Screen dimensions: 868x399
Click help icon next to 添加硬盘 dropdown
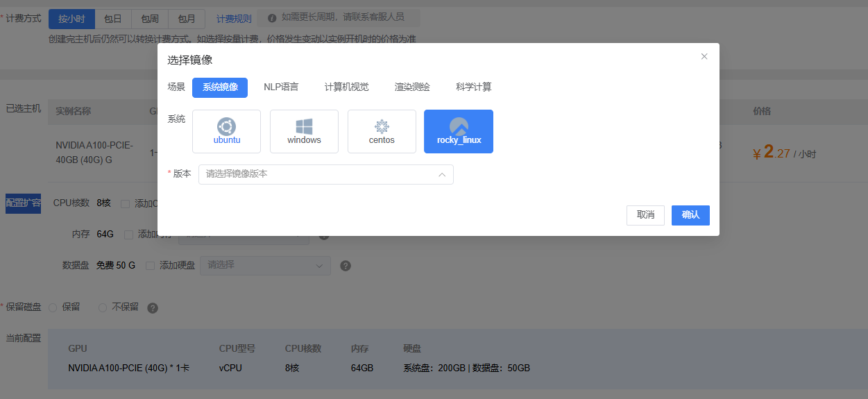point(345,266)
